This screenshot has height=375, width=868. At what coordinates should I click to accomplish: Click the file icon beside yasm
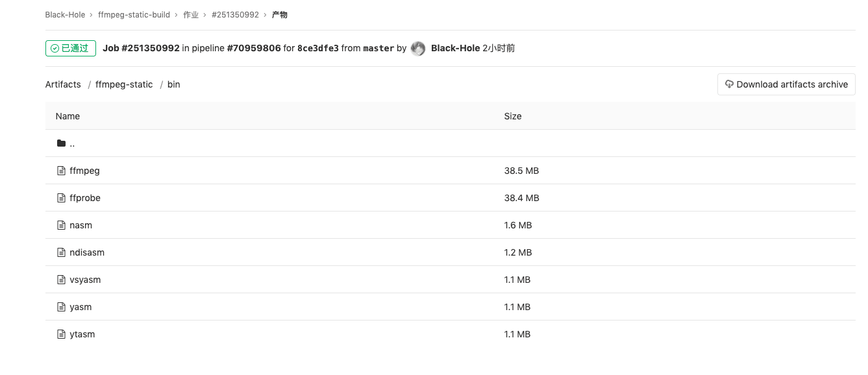(x=62, y=307)
